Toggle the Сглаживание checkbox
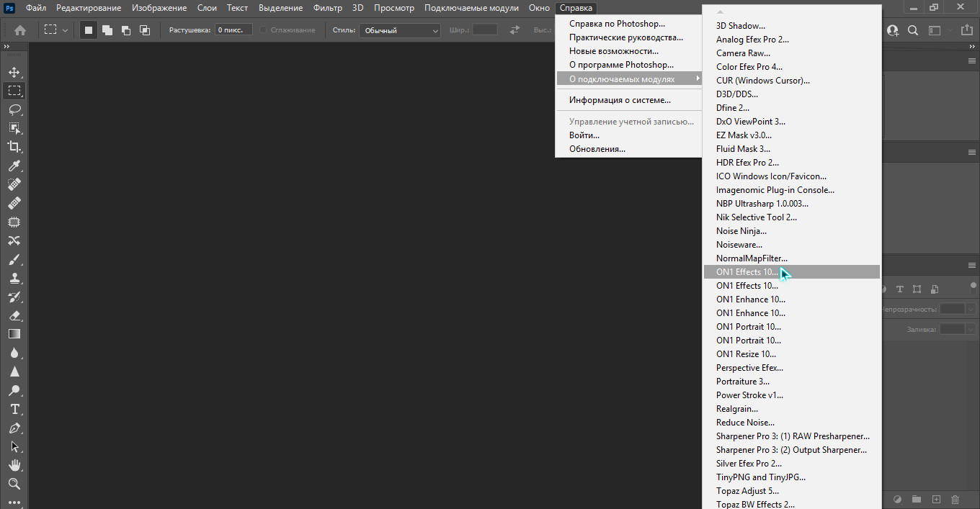Viewport: 980px width, 509px height. coord(264,30)
